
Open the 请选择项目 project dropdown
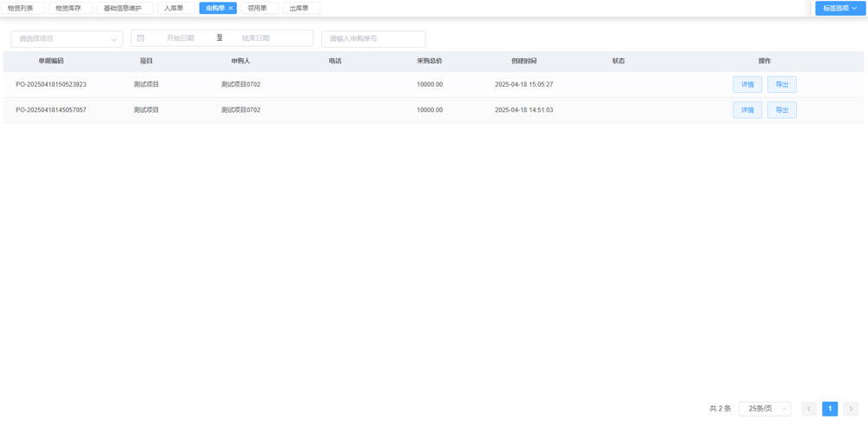pyautogui.click(x=67, y=39)
